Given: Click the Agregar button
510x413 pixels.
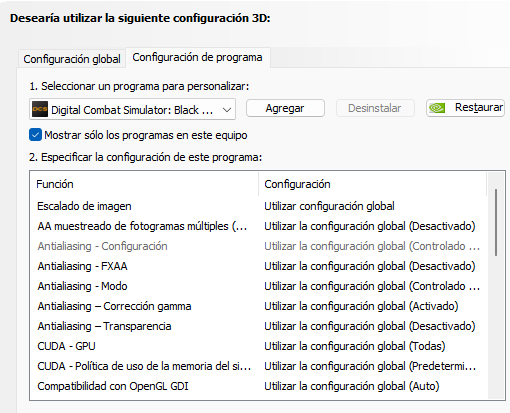Looking at the screenshot, I should (285, 108).
